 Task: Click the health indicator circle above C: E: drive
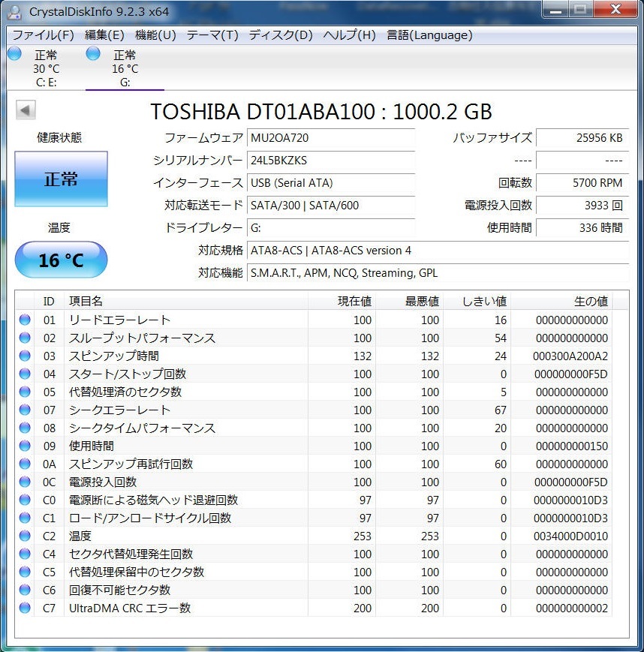tap(14, 53)
